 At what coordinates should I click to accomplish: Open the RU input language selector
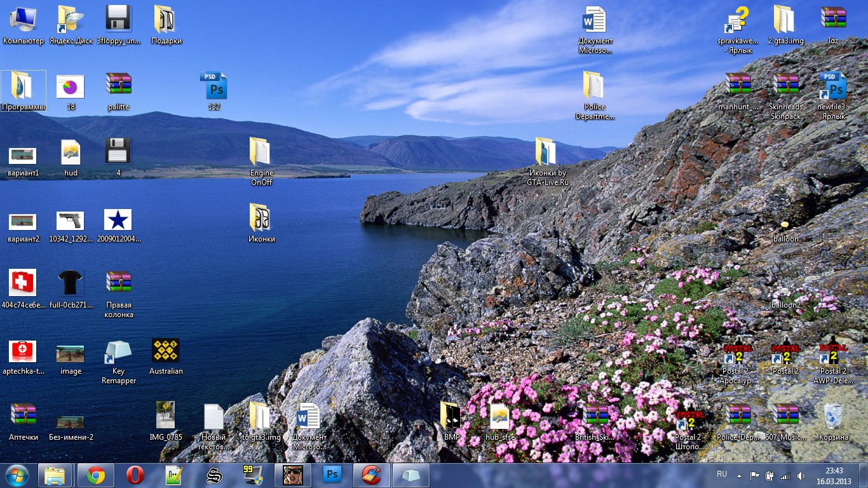click(x=722, y=475)
